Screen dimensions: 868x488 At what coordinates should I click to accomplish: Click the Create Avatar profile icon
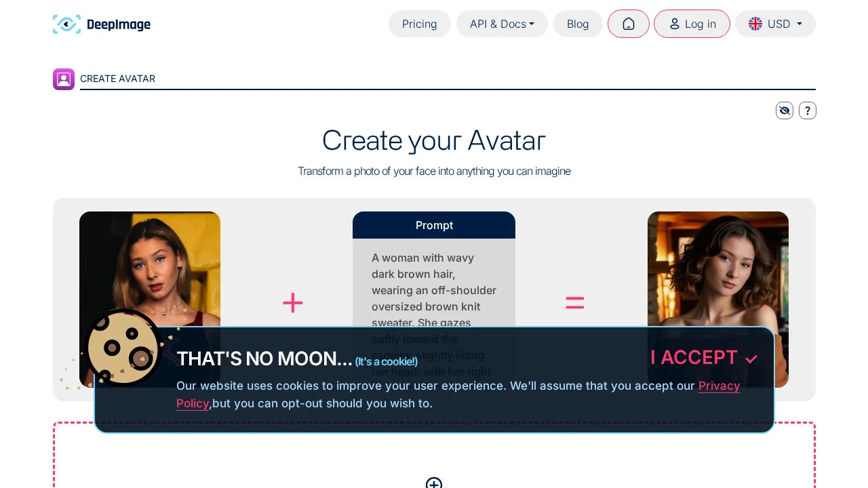(x=64, y=79)
